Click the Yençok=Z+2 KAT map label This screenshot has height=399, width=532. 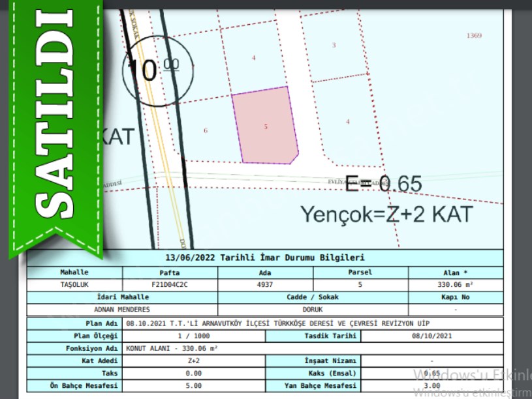[385, 214]
